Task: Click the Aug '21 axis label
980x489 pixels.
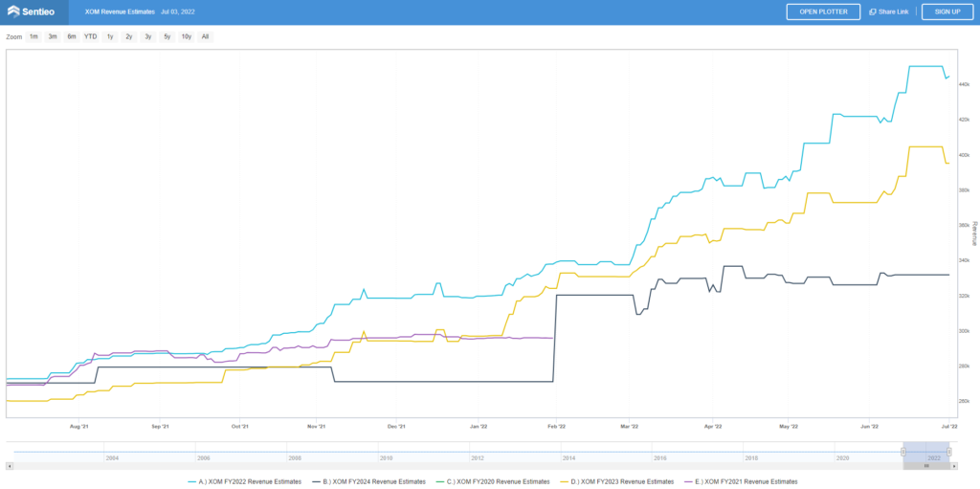Action: click(x=78, y=426)
